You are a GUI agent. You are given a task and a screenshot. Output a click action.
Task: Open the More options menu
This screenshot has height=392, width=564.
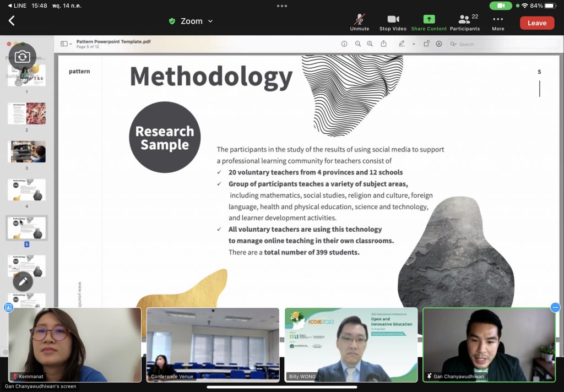(x=498, y=22)
